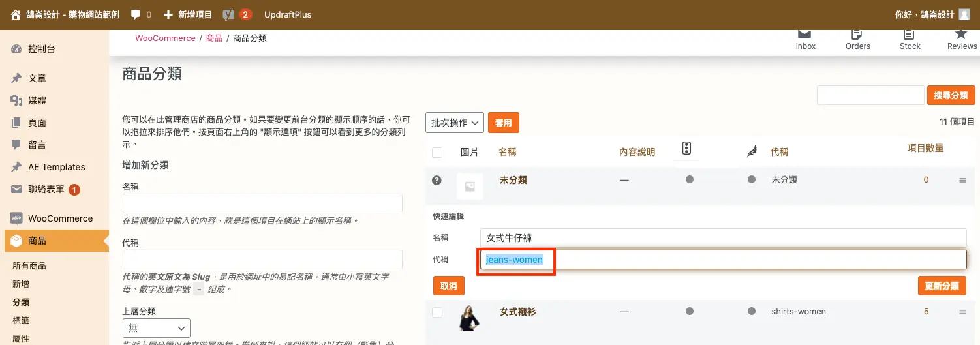This screenshot has width=980, height=345.
Task: Click item count 5 for 女式襯衫
Action: point(926,312)
